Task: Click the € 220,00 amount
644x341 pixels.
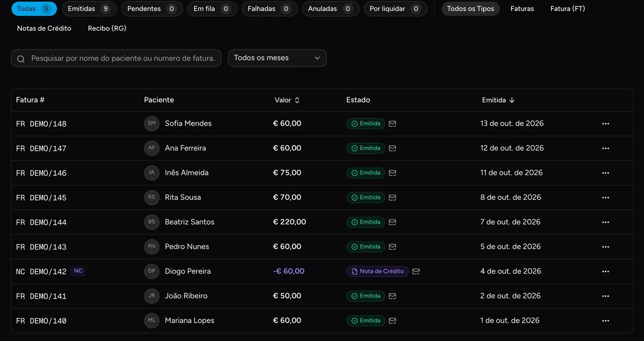Action: pyautogui.click(x=289, y=222)
